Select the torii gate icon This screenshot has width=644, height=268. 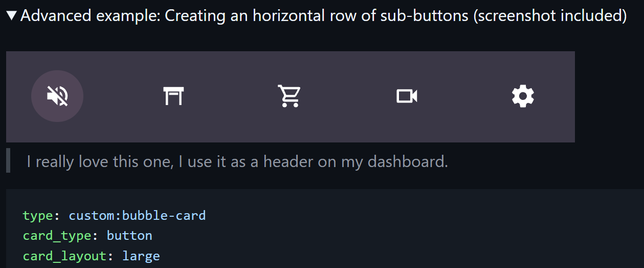click(x=174, y=96)
